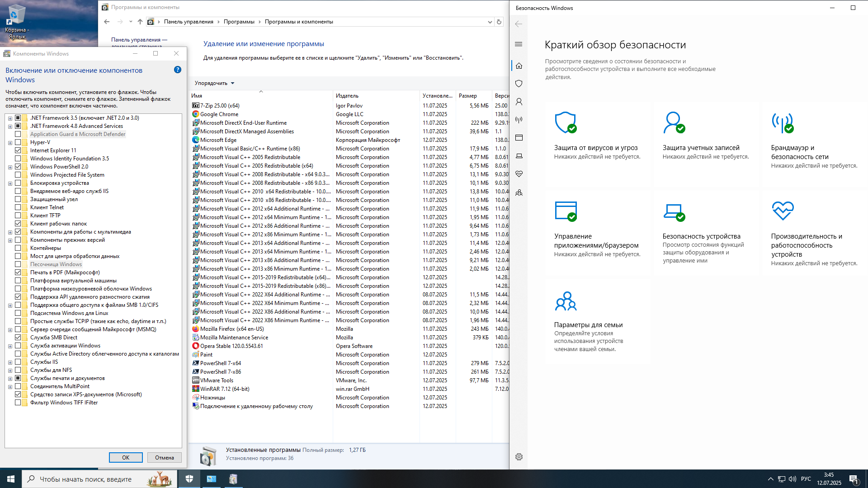Uncheck Microsoft Print to PDF feature
This screenshot has height=488, width=868.
18,272
